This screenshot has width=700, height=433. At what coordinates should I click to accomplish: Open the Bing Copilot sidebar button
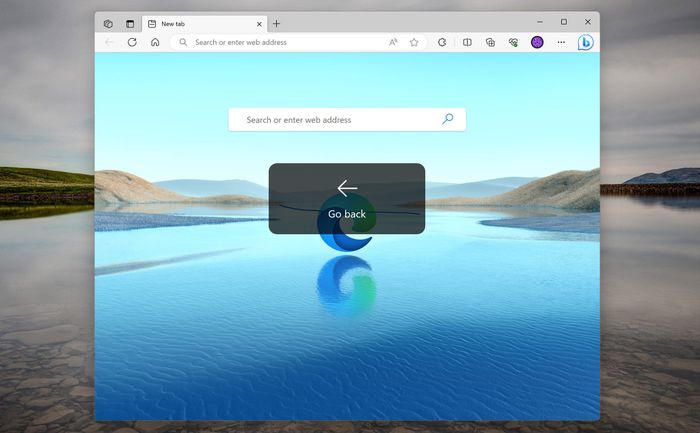pyautogui.click(x=585, y=42)
